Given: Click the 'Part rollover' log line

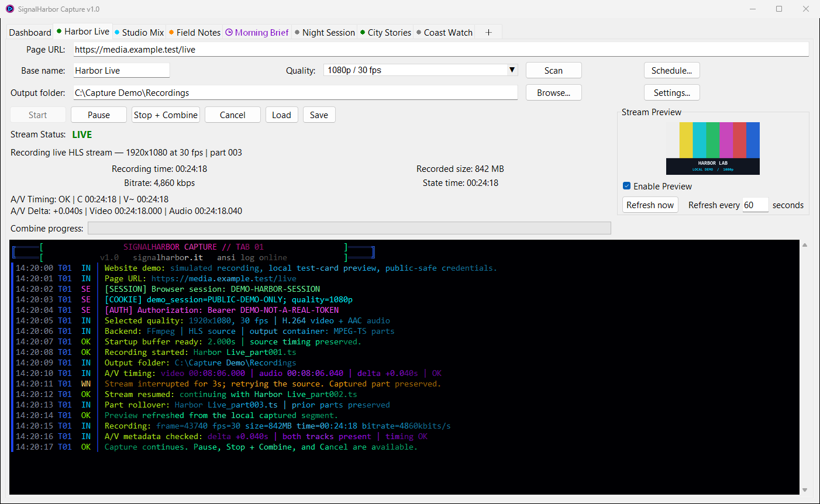Looking at the screenshot, I should [247, 405].
